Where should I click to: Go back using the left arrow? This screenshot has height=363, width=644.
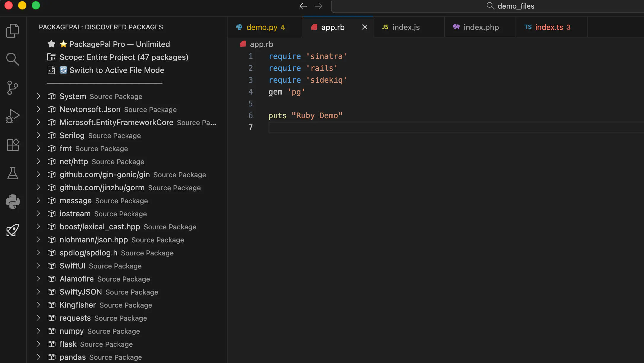[x=303, y=6]
